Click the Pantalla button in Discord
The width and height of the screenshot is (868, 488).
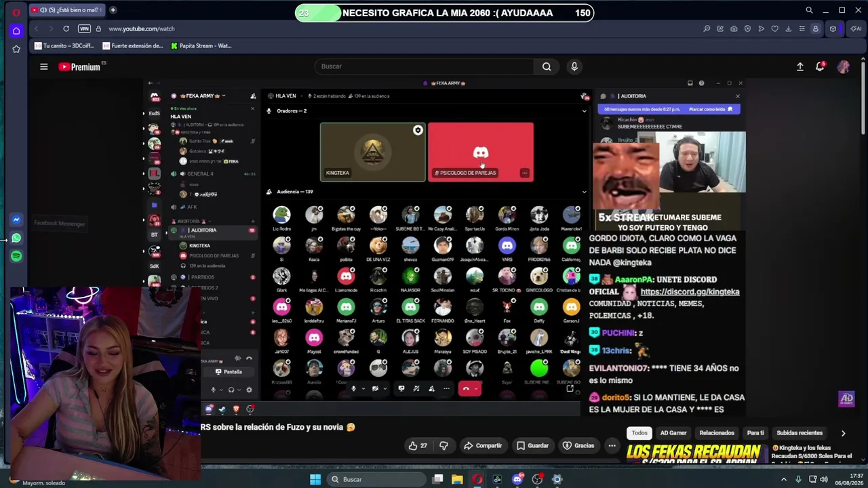tap(229, 371)
